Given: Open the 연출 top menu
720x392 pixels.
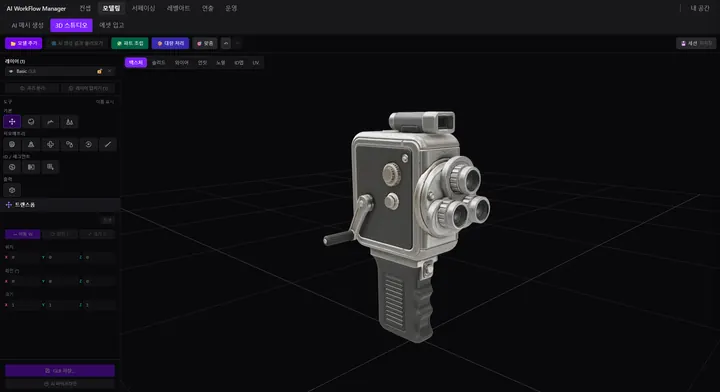Looking at the screenshot, I should (x=208, y=8).
